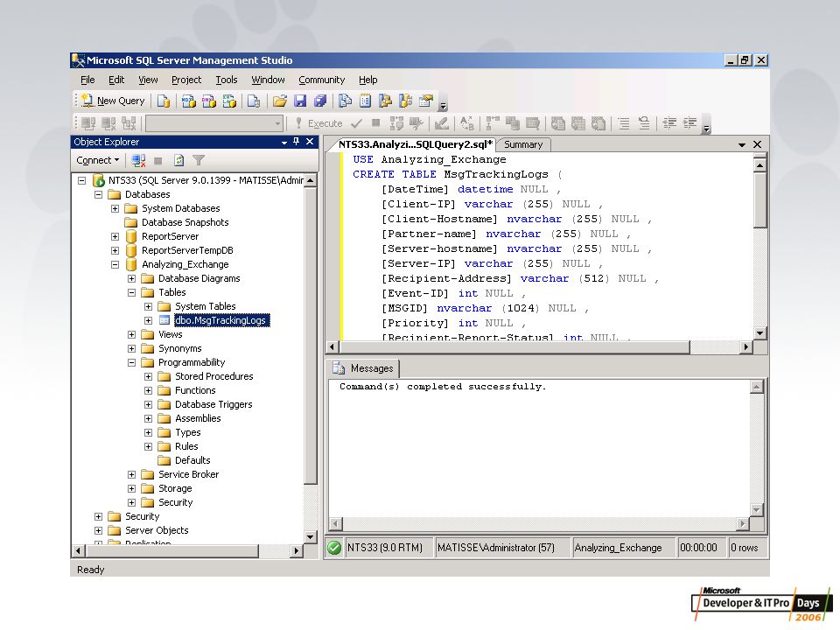Viewport: 840px width, 630px height.
Task: Show the Registered Servers window
Action: pos(345,101)
